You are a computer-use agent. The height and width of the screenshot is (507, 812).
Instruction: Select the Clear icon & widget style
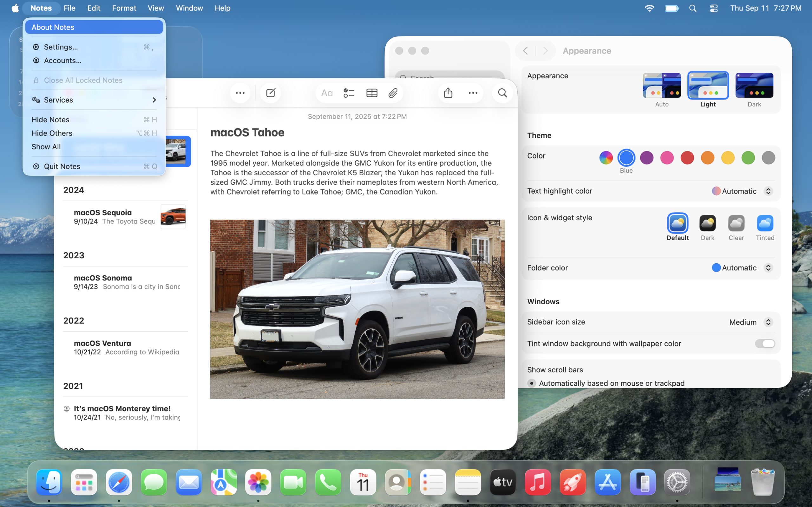736,224
